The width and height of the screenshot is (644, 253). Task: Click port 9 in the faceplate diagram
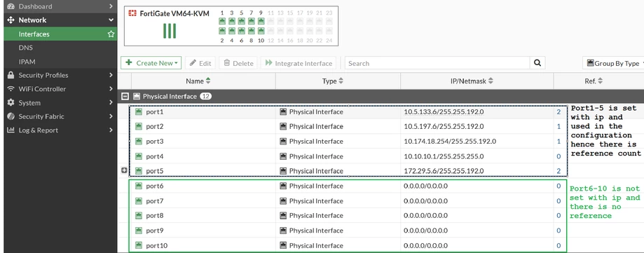261,21
